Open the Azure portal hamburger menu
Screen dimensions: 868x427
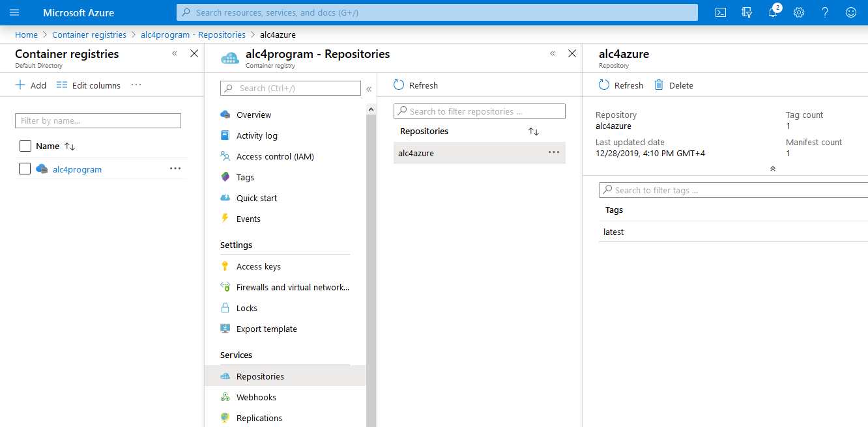tap(14, 12)
